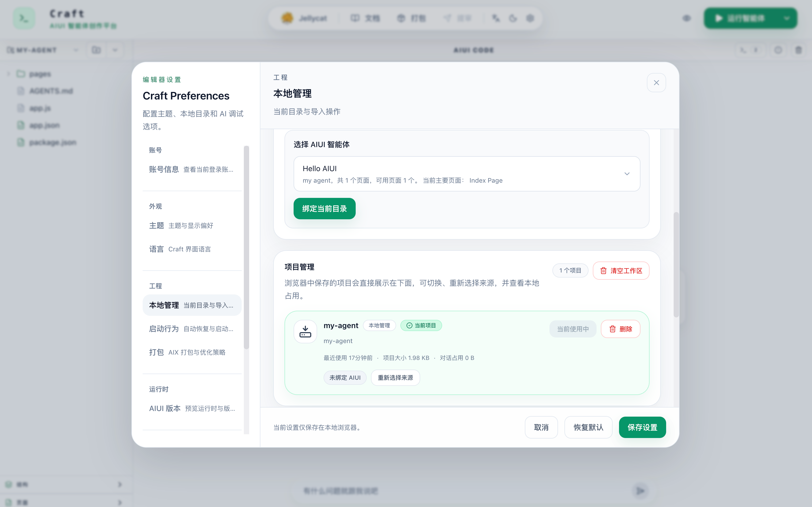Screen dimensions: 812x507
Task: Expand the pages folder arrow
Action: click(9, 74)
